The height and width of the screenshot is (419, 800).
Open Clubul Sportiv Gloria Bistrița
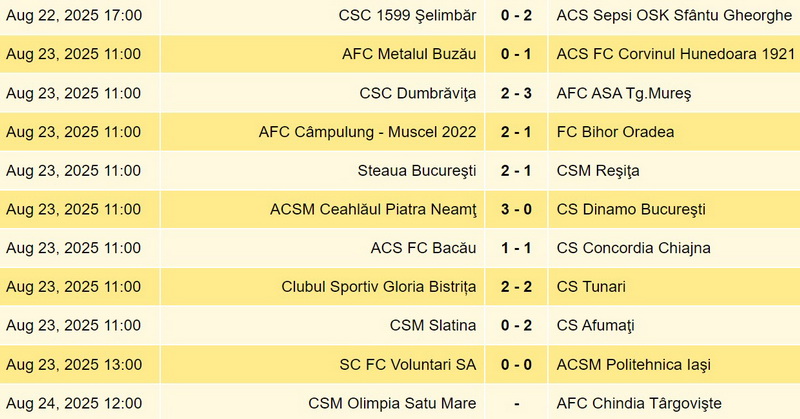tap(379, 287)
